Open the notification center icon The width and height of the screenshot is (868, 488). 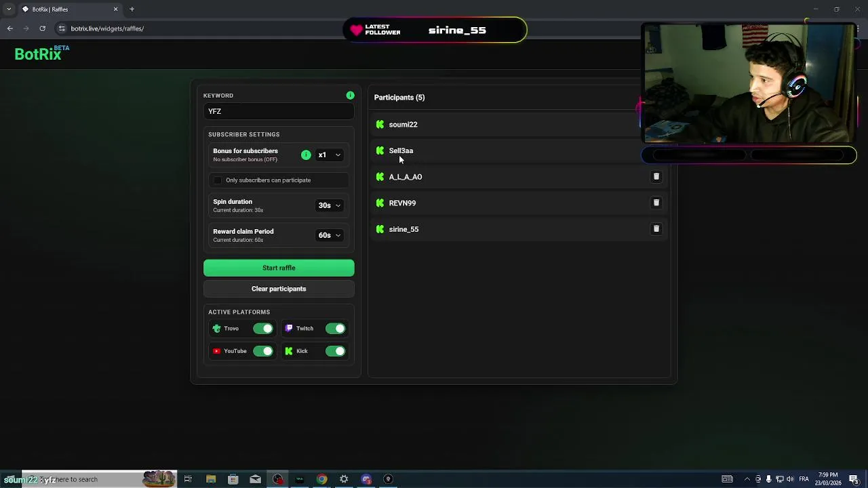point(853,479)
